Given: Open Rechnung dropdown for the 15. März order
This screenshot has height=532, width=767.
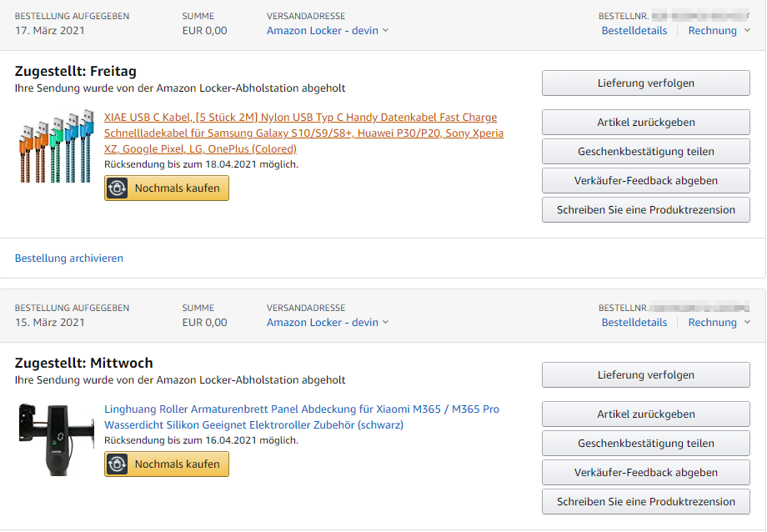Looking at the screenshot, I should [719, 322].
